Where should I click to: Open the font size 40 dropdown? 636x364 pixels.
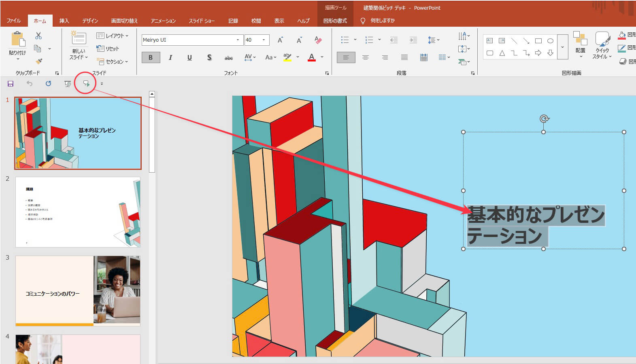[x=264, y=40]
